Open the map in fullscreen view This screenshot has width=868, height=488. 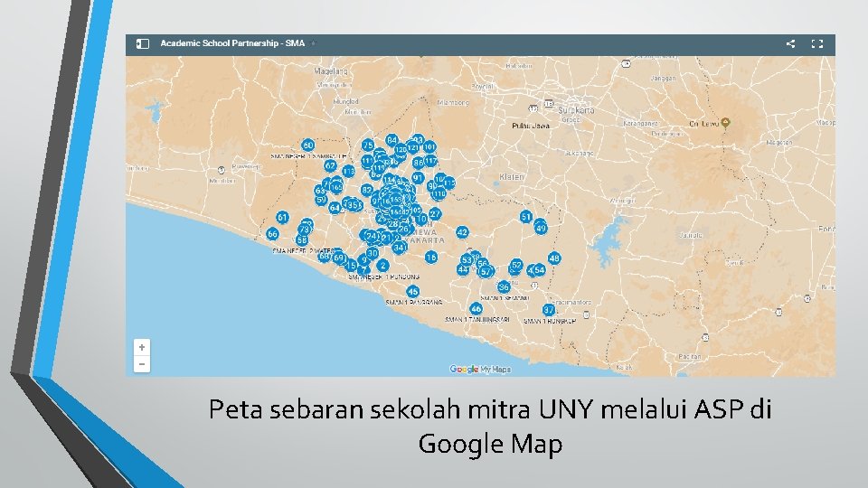click(x=817, y=43)
